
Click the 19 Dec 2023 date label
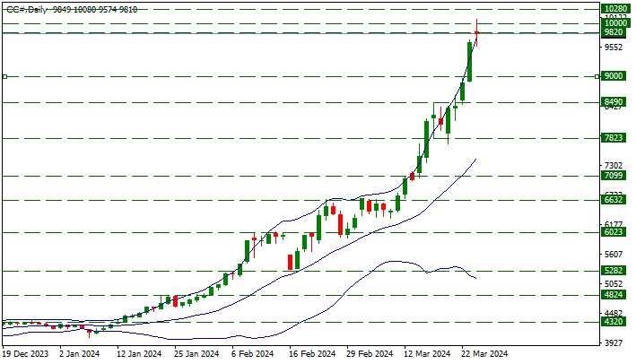tap(25, 354)
